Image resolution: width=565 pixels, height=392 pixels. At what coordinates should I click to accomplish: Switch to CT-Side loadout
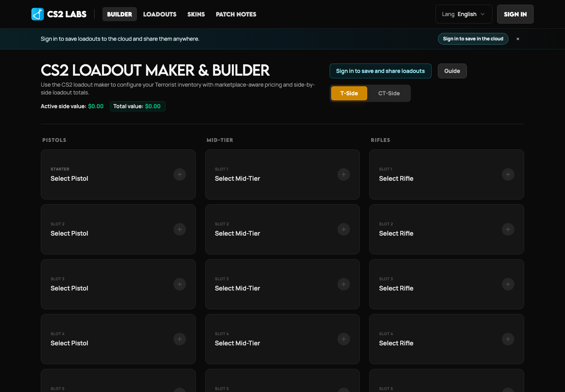tap(389, 93)
